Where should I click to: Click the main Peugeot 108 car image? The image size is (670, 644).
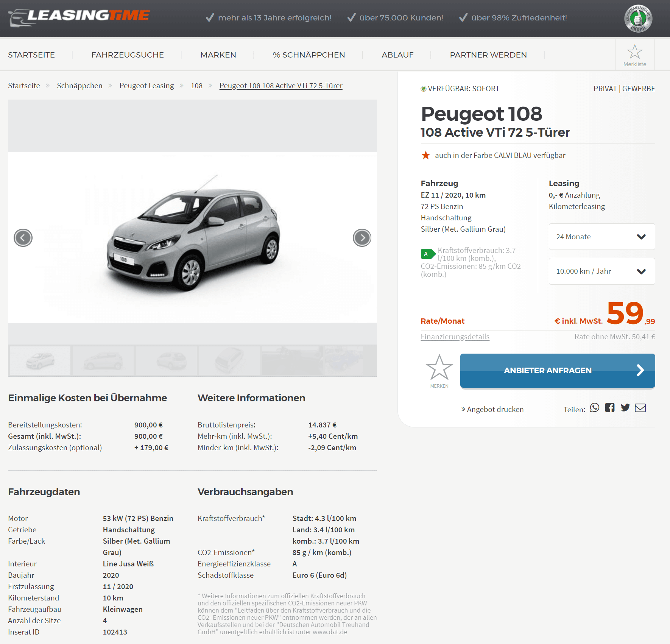click(x=192, y=238)
